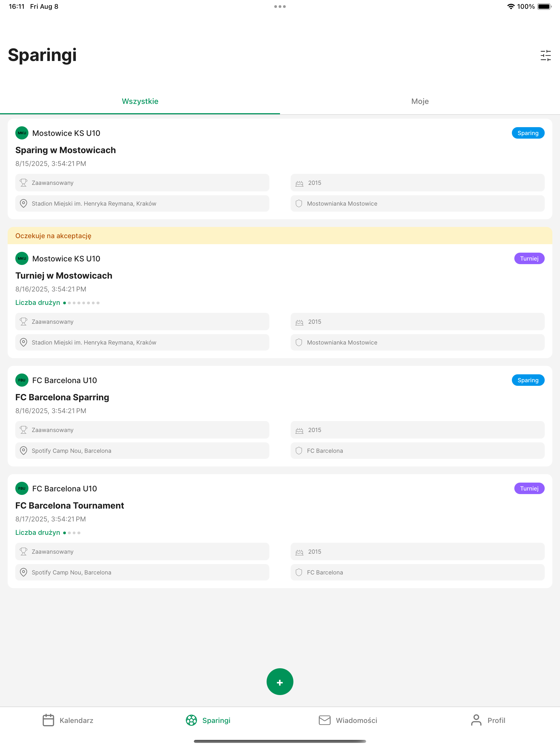Select the Wszystkie tab
Image resolution: width=560 pixels, height=747 pixels.
coord(140,101)
